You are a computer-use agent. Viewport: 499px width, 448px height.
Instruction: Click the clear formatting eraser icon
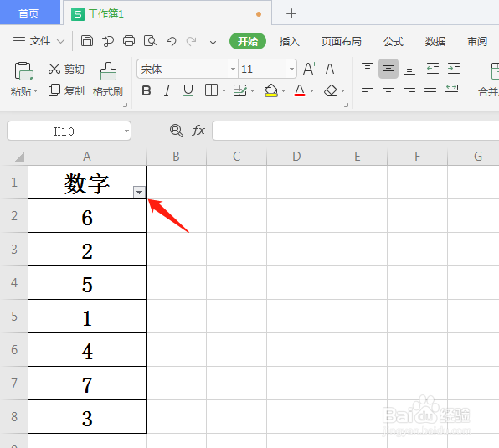tap(331, 90)
